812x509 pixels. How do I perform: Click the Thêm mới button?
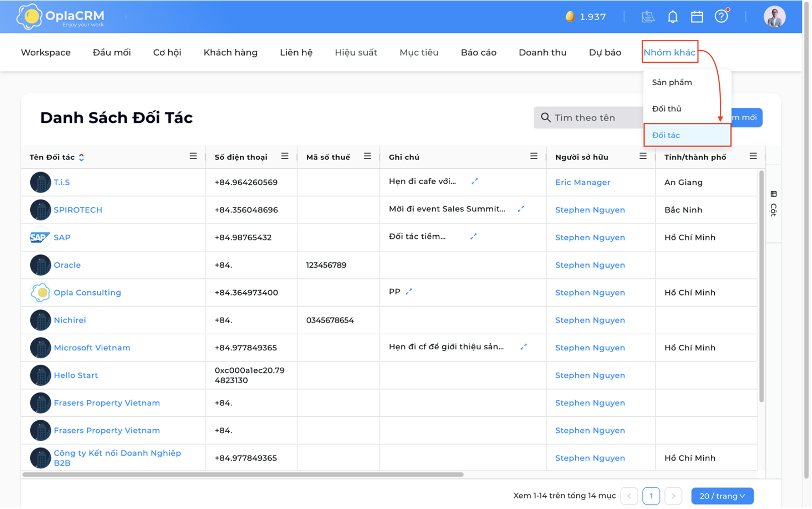(747, 117)
